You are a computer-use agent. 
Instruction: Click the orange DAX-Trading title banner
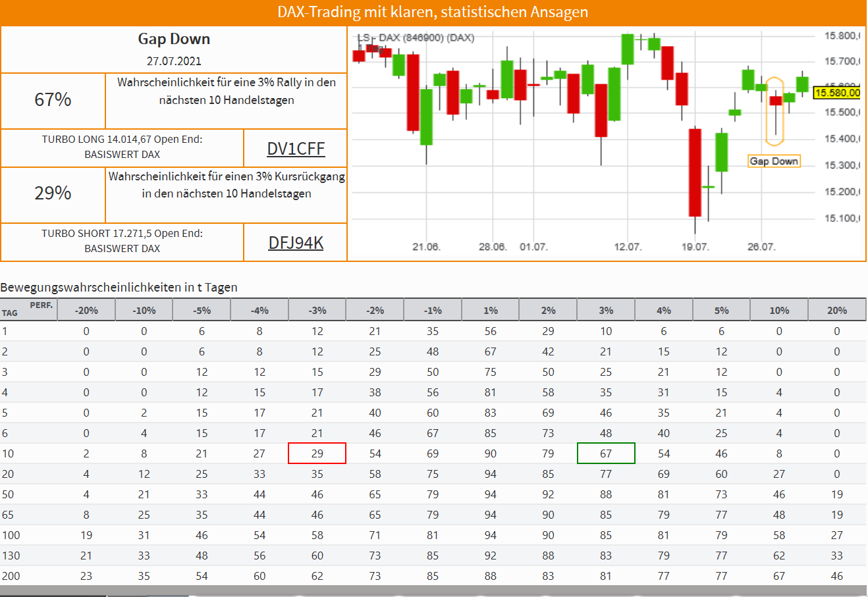coord(433,13)
